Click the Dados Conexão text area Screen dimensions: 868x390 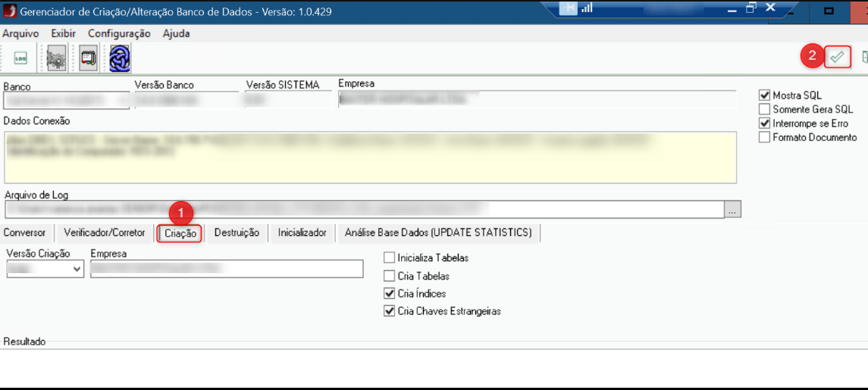click(x=370, y=157)
